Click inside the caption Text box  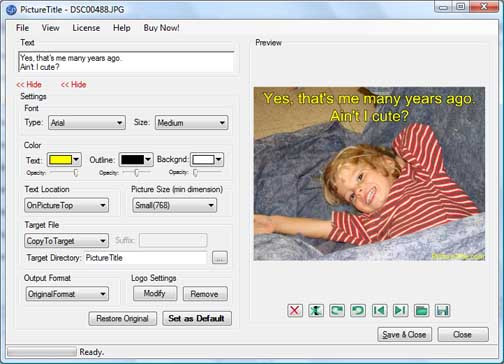pos(126,62)
